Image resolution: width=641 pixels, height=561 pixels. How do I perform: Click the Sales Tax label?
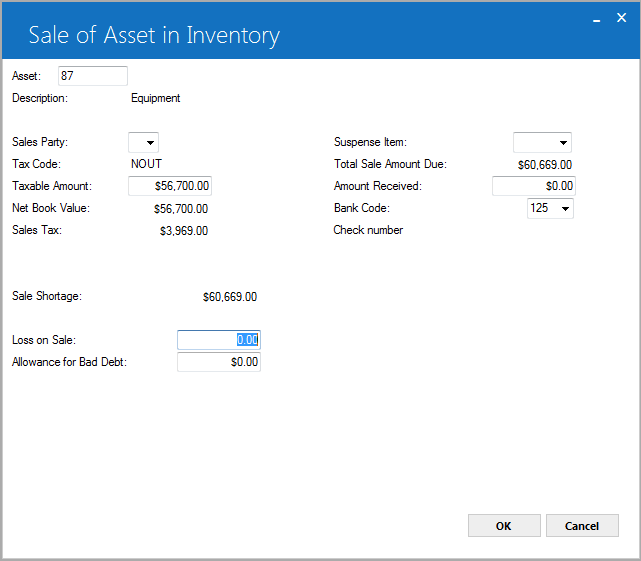click(37, 230)
